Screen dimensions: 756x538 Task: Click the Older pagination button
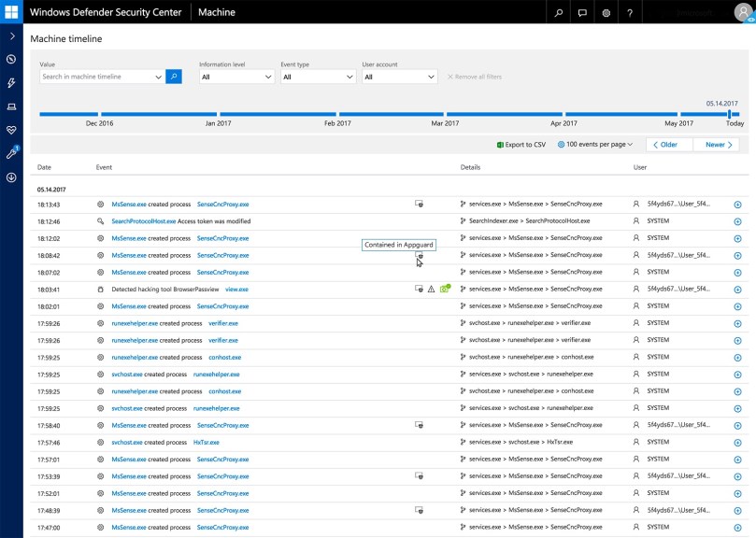point(667,145)
